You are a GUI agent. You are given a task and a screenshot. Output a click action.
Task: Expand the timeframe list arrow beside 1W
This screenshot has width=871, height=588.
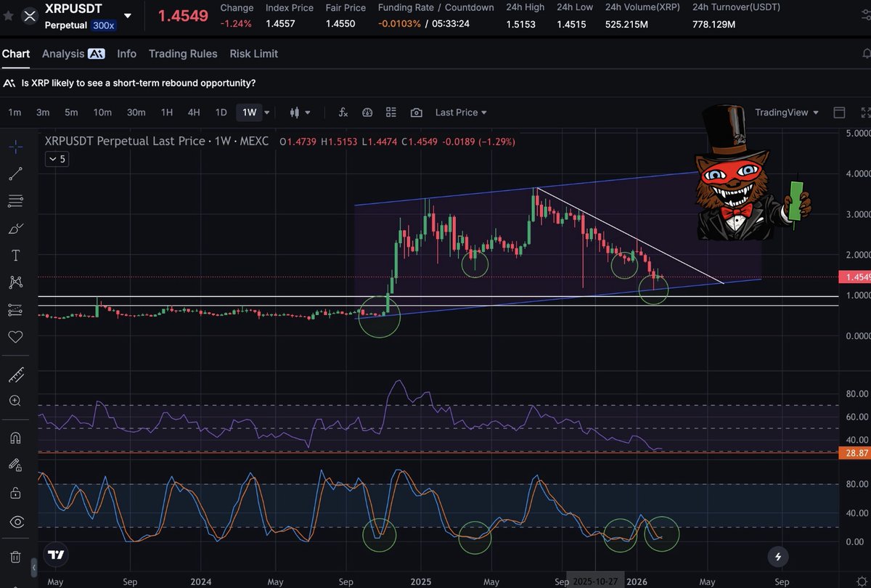[x=266, y=113]
